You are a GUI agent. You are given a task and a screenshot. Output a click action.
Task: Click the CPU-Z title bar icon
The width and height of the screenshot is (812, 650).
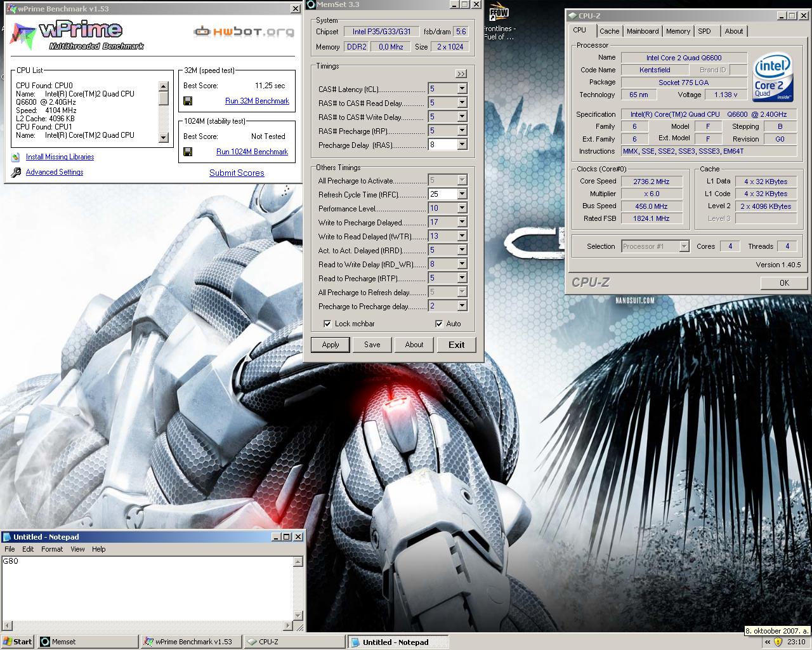coord(572,16)
